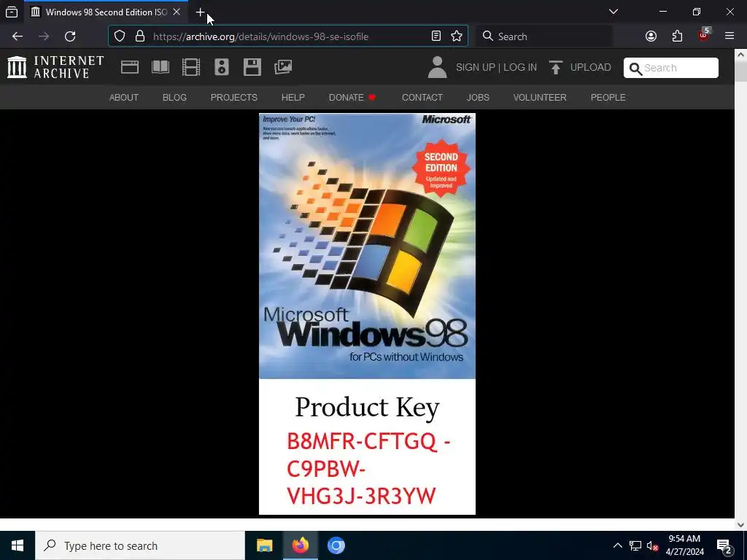The height and width of the screenshot is (560, 747).
Task: Open the Windows Start menu
Action: [18, 545]
